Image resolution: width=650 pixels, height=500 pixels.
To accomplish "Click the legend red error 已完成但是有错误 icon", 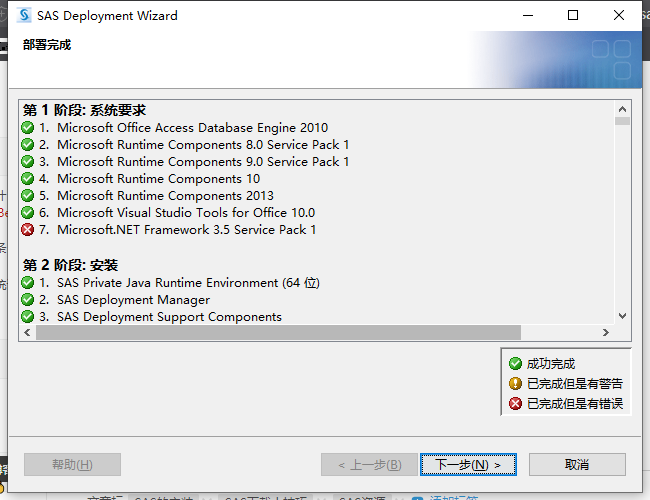I will click(515, 403).
